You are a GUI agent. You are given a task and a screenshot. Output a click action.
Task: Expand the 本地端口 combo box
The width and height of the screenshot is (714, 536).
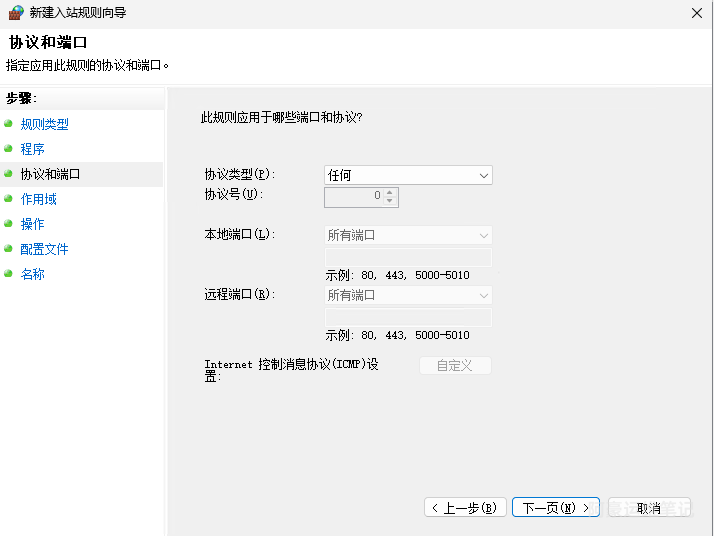(408, 236)
